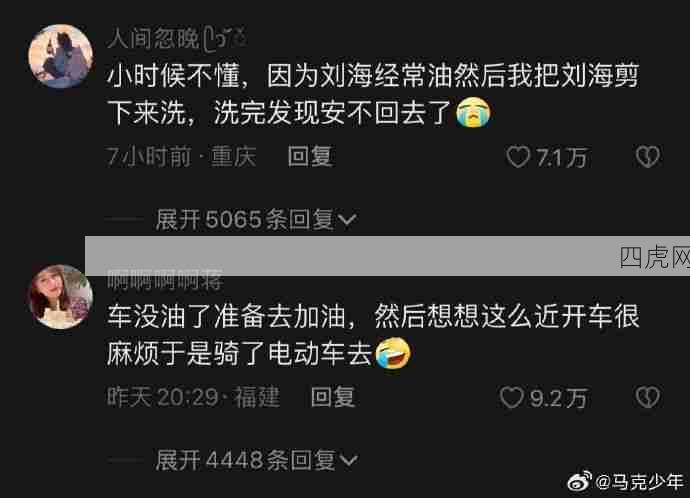Dislike the 刘海 comment with broken heart
The image size is (690, 498).
pos(648,157)
